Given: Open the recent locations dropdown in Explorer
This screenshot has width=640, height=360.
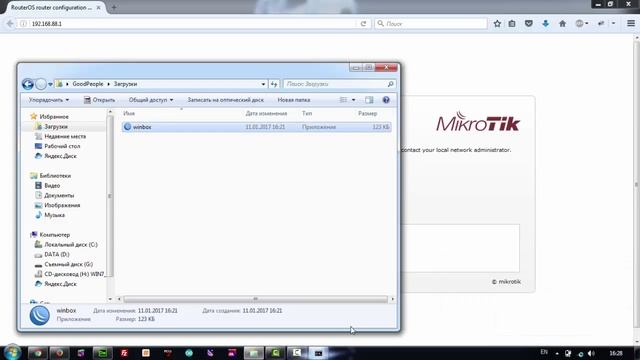Looking at the screenshot, I should (50, 84).
